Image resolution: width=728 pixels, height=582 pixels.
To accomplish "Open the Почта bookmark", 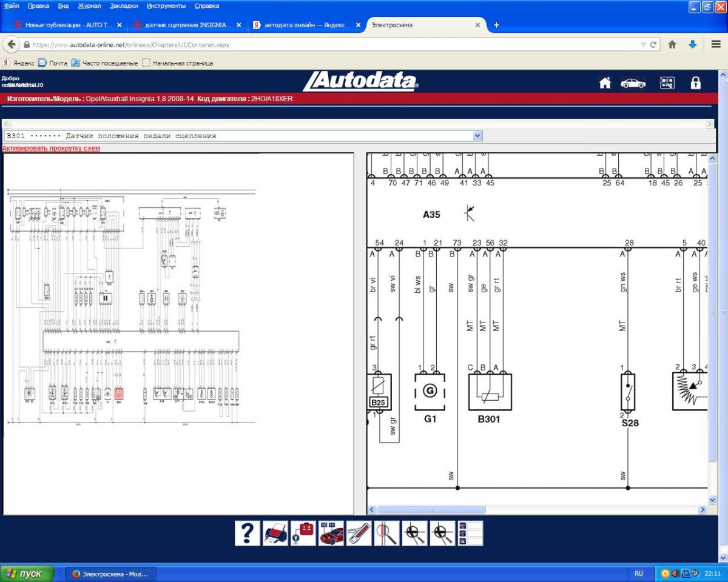I will coord(53,62).
